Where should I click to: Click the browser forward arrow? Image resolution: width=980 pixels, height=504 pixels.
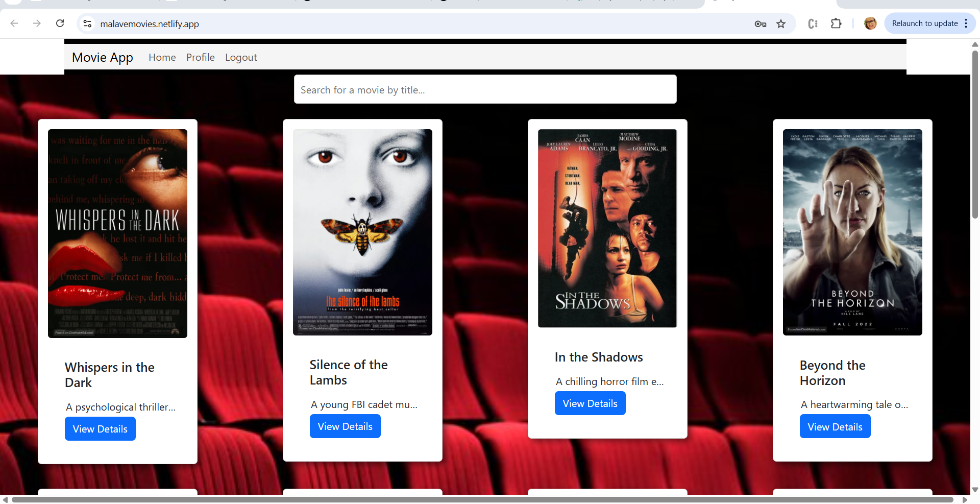pyautogui.click(x=37, y=23)
